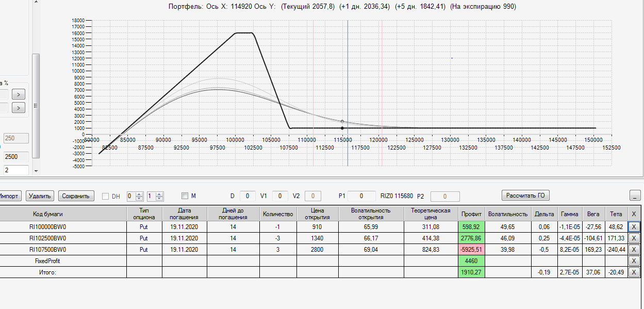The height and width of the screenshot is (309, 644).
Task: Click the left panel scrollbar down arrow
Action: coord(36,170)
